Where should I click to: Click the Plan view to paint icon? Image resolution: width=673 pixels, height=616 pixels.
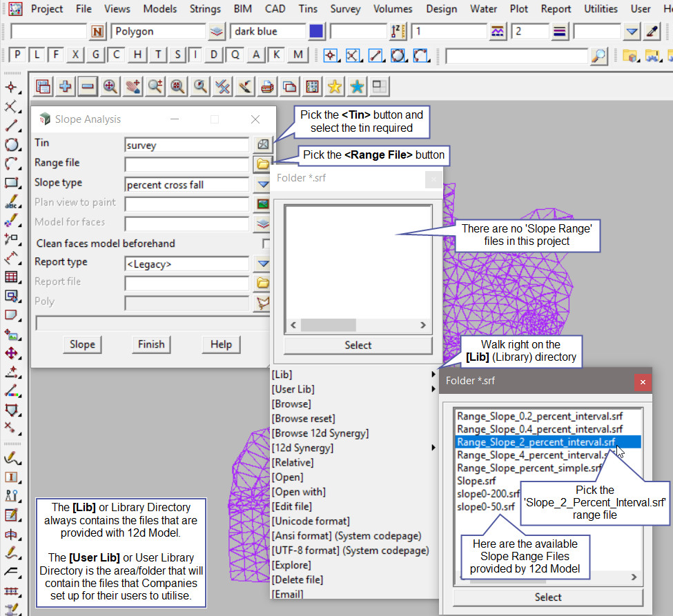[263, 204]
